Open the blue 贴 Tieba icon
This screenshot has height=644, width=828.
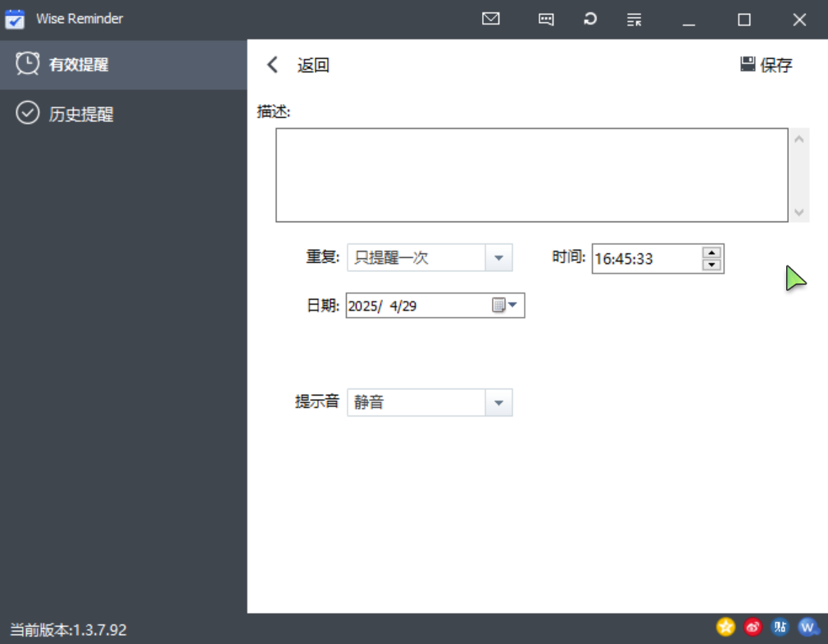pyautogui.click(x=780, y=627)
